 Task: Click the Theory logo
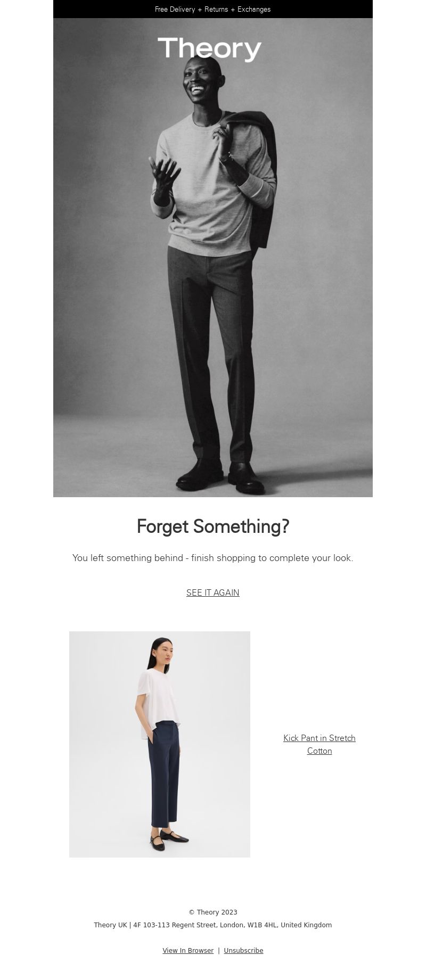(210, 49)
